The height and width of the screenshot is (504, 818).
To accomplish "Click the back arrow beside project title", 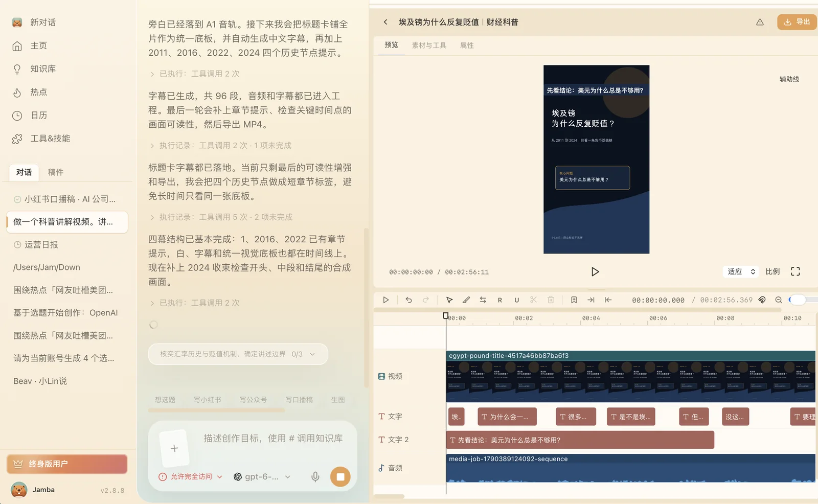I will (385, 22).
